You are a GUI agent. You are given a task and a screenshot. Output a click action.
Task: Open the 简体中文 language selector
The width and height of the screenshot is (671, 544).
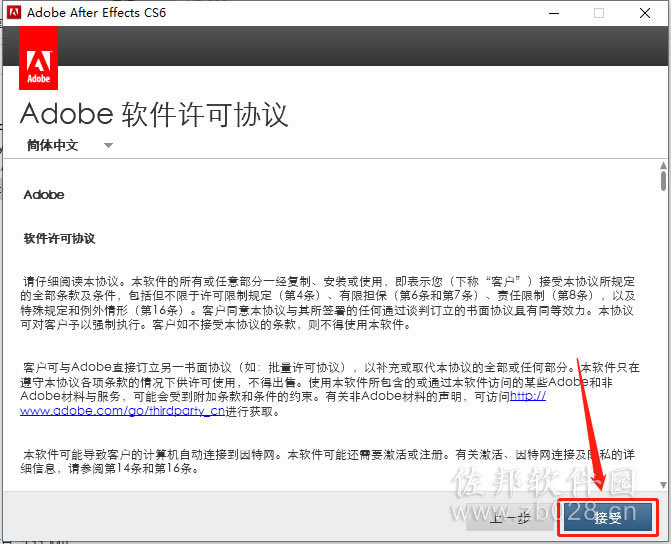point(69,145)
